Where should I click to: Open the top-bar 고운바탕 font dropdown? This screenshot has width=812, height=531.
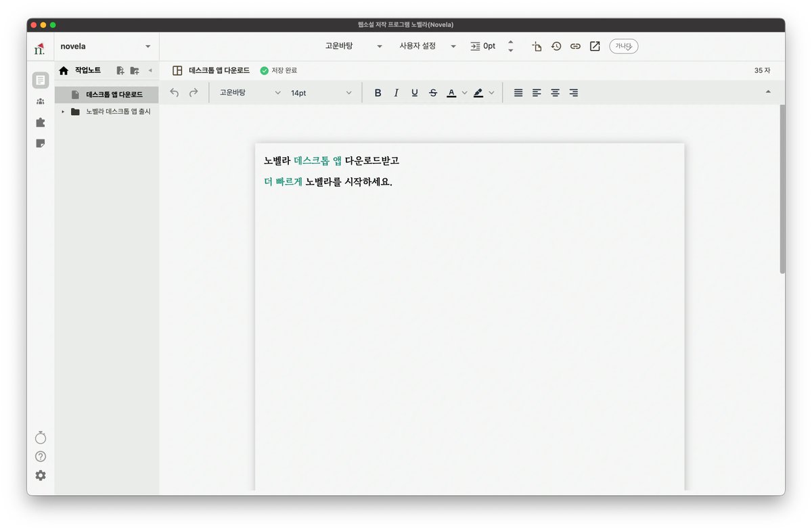click(354, 46)
